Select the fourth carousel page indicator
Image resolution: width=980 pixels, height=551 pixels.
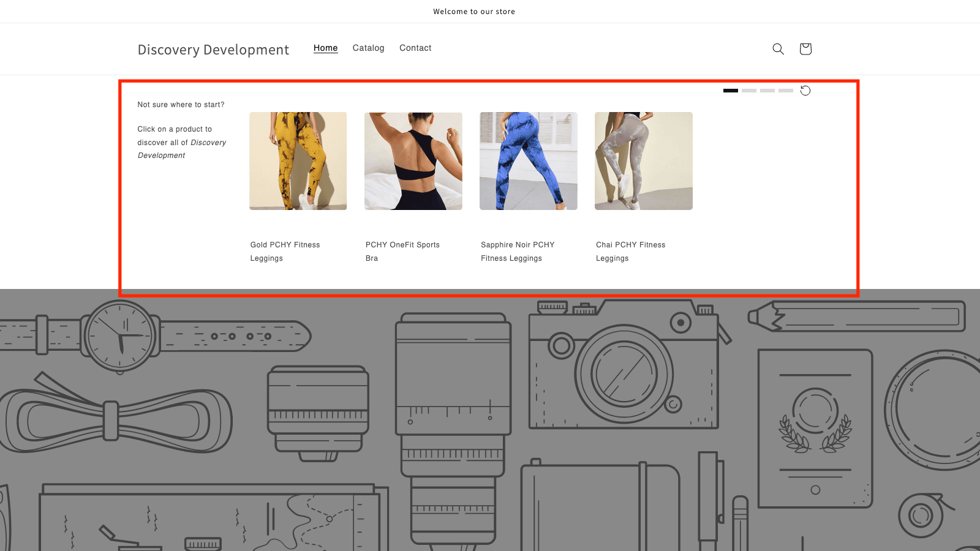785,91
